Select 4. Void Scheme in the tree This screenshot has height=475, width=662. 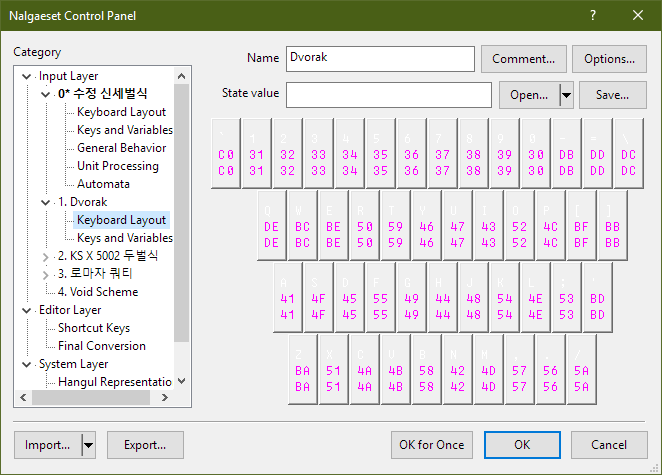click(98, 292)
